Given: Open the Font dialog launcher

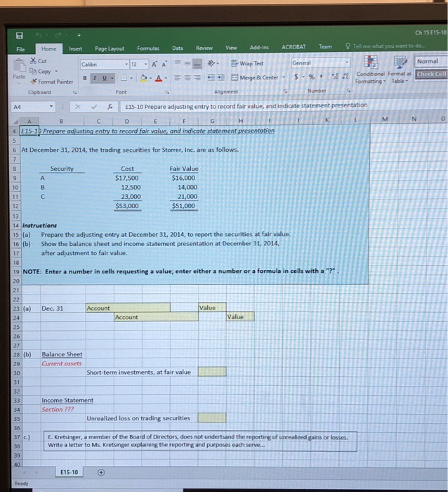Looking at the screenshot, I should click(x=167, y=92).
